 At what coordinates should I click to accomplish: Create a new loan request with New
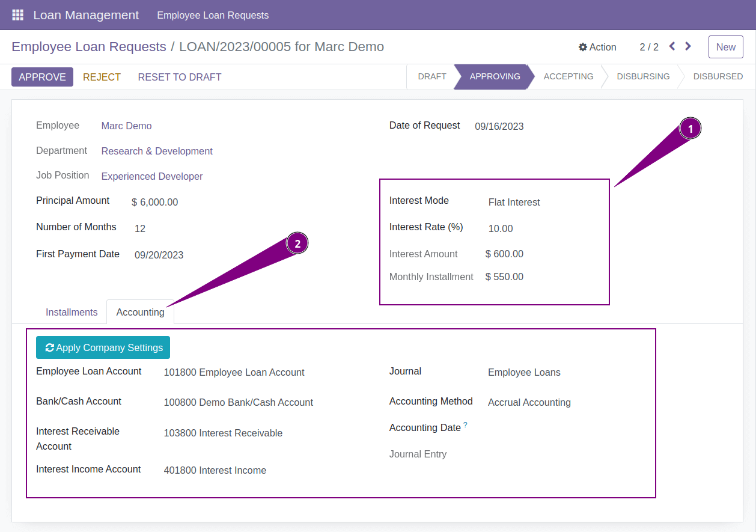click(725, 46)
